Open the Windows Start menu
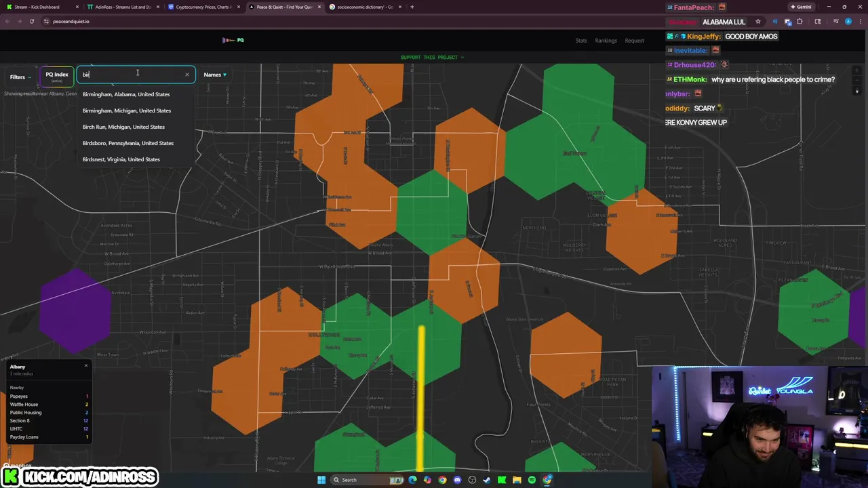This screenshot has width=868, height=488. [321, 480]
